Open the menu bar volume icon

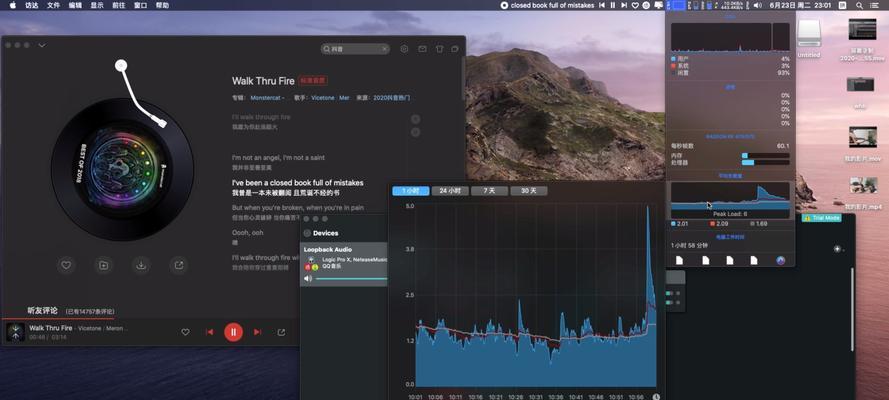pyautogui.click(x=759, y=5)
